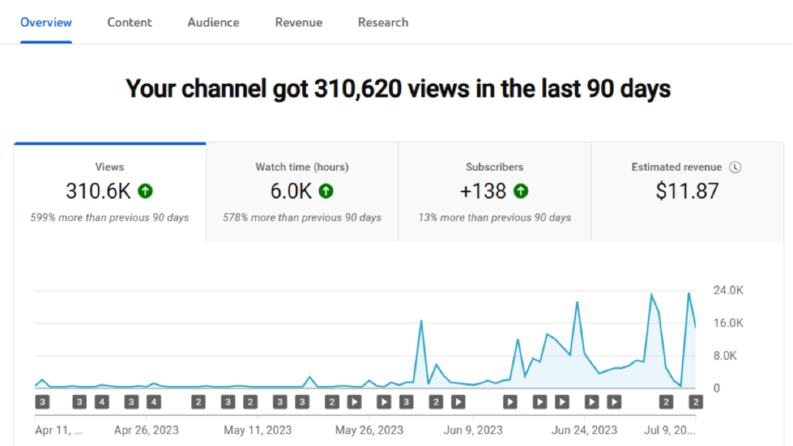Screen dimensions: 793x446
Task: Click the '2' marker directly before Jun 9 play marker
Action: click(x=436, y=402)
